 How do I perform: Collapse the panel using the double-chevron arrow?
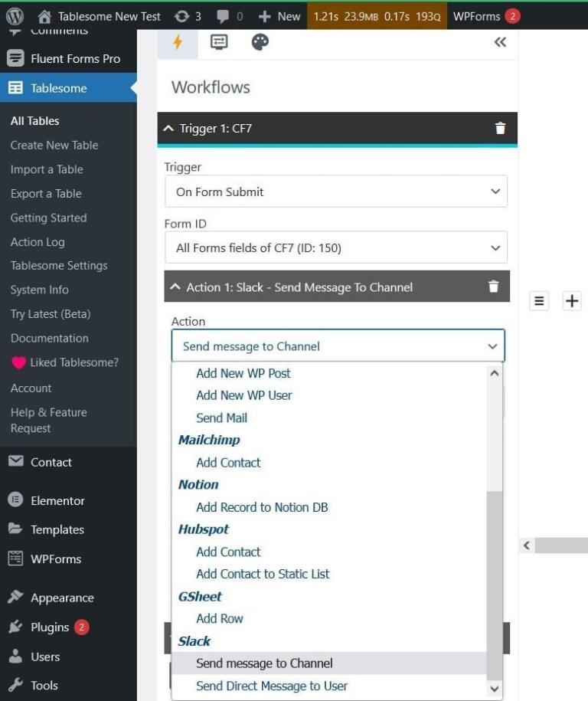tap(500, 42)
